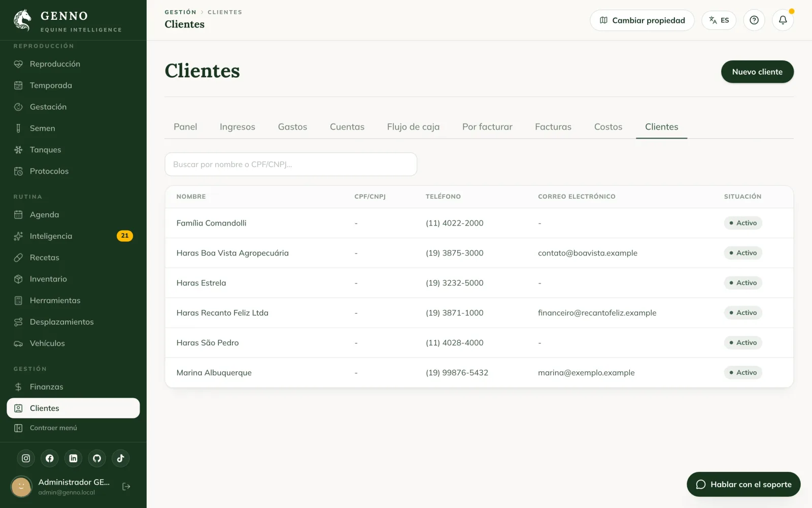Open the Instagram social link
The image size is (812, 508).
26,458
